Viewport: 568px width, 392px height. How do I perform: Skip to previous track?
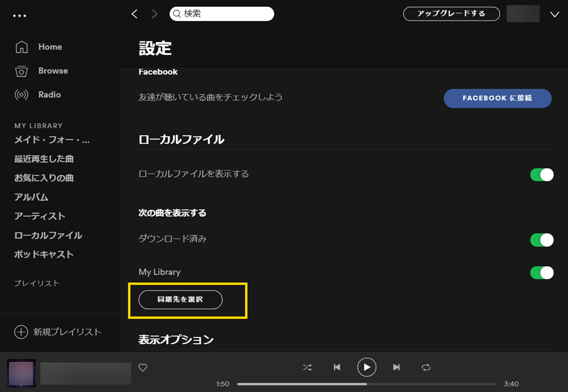pos(337,368)
